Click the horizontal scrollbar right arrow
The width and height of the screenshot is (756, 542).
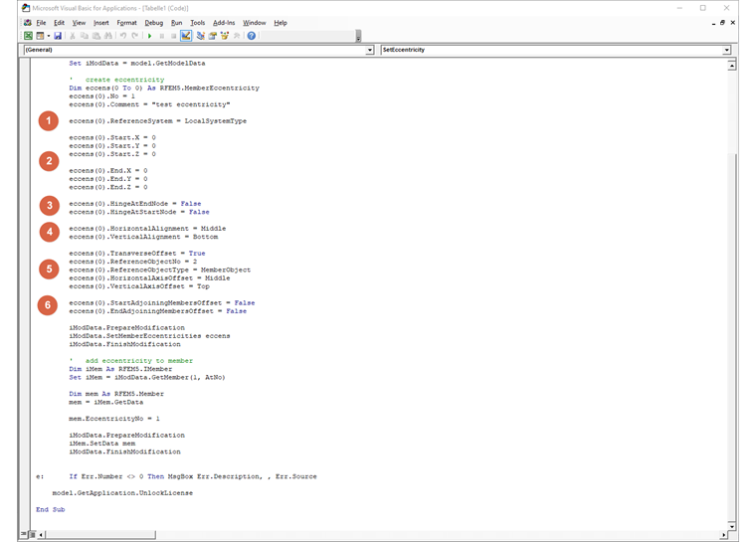point(723,535)
